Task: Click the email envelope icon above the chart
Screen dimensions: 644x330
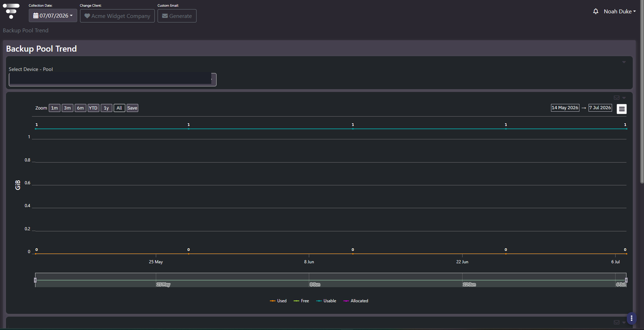Action: (x=617, y=98)
